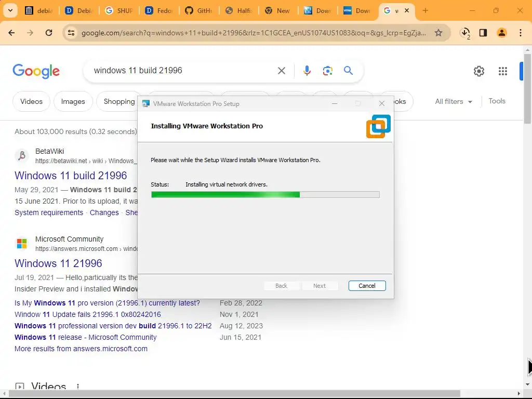The width and height of the screenshot is (532, 399).
Task: Submit search with magnifying glass icon
Action: click(348, 71)
